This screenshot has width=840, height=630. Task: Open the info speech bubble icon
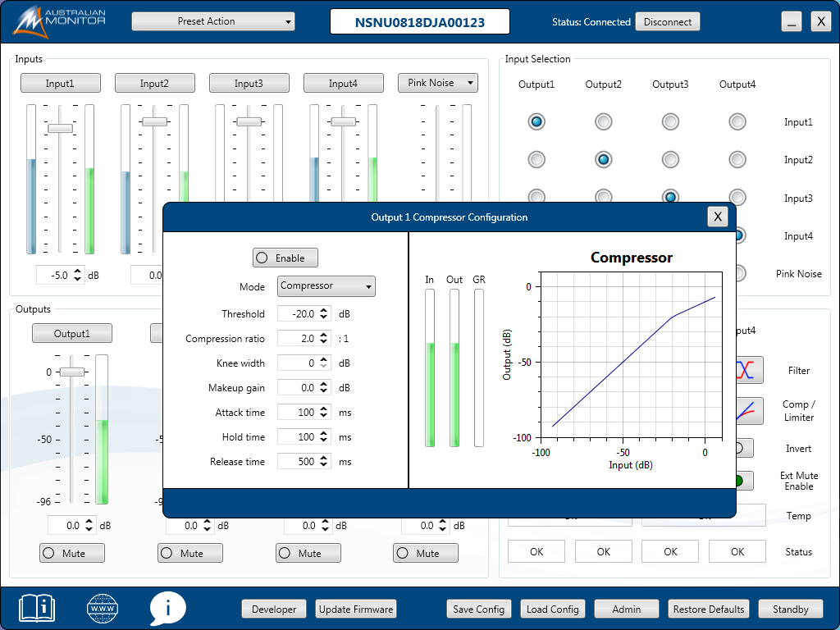click(x=168, y=609)
